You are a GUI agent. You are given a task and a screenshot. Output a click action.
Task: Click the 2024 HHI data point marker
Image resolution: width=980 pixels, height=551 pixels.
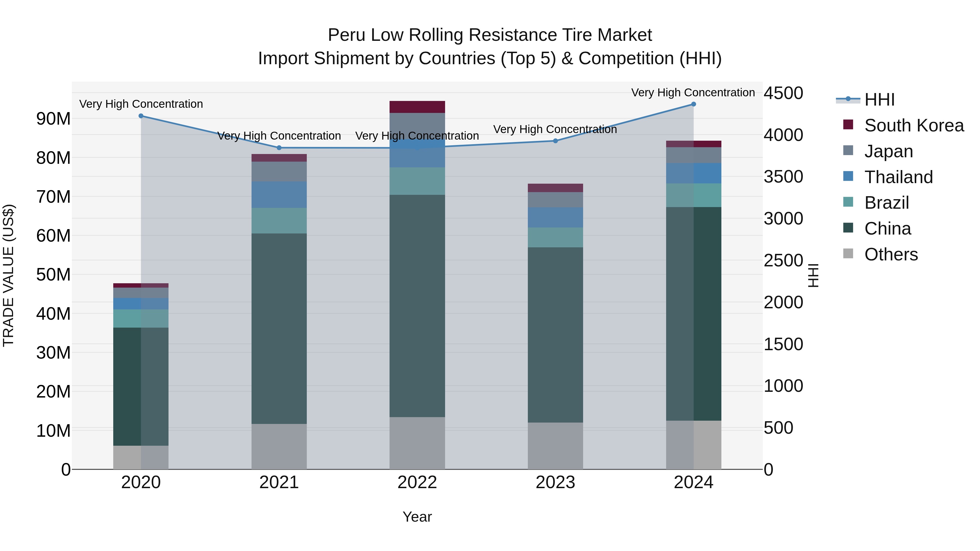point(694,104)
